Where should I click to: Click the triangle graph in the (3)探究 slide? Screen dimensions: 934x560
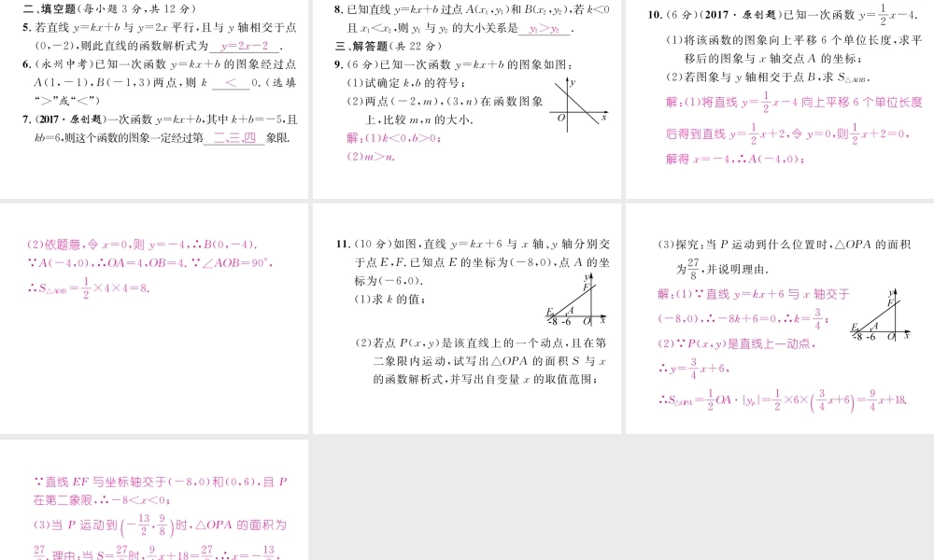(881, 315)
